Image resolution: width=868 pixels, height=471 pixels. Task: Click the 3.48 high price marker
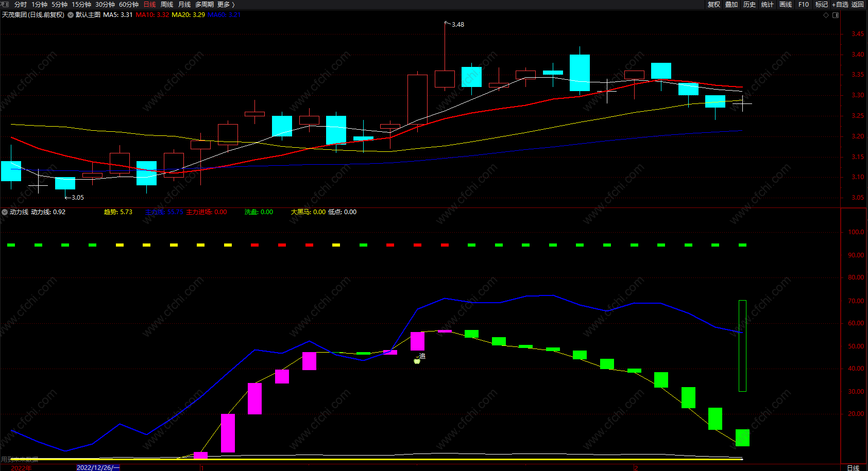point(458,25)
